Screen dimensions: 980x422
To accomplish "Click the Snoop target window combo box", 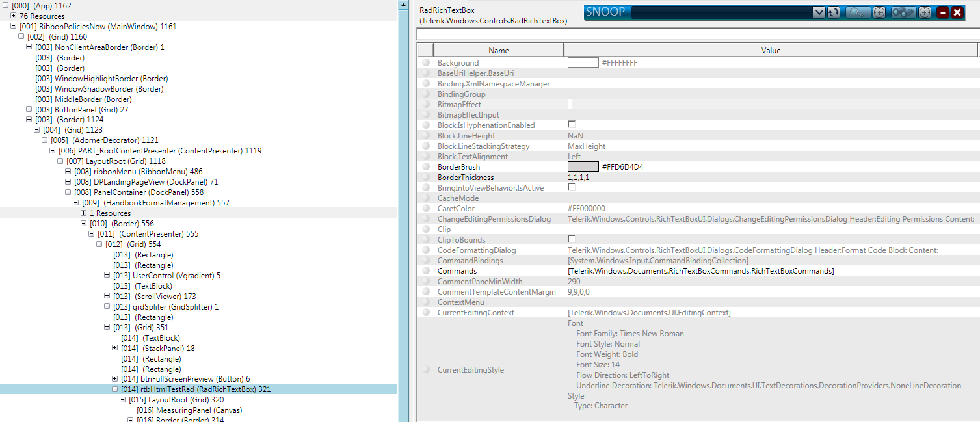I will [x=728, y=12].
